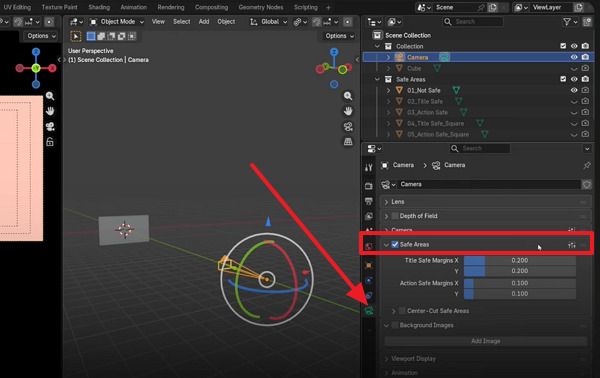Open Global transform orientation dropdown
Viewport: 600px width, 378px height.
point(269,22)
